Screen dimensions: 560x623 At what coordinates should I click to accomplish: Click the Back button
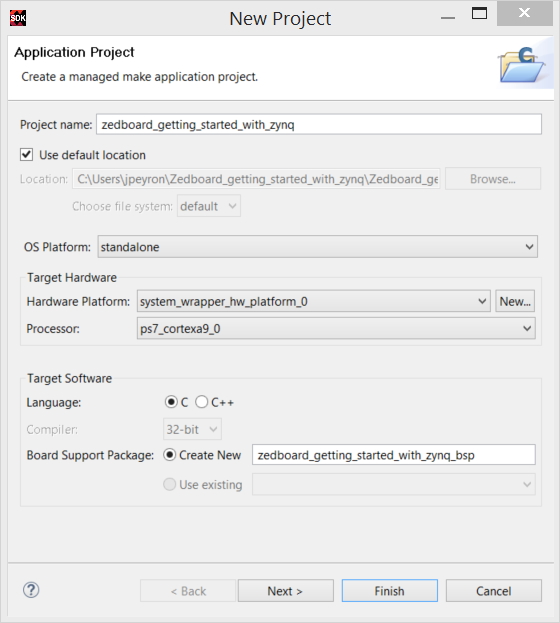[188, 591]
